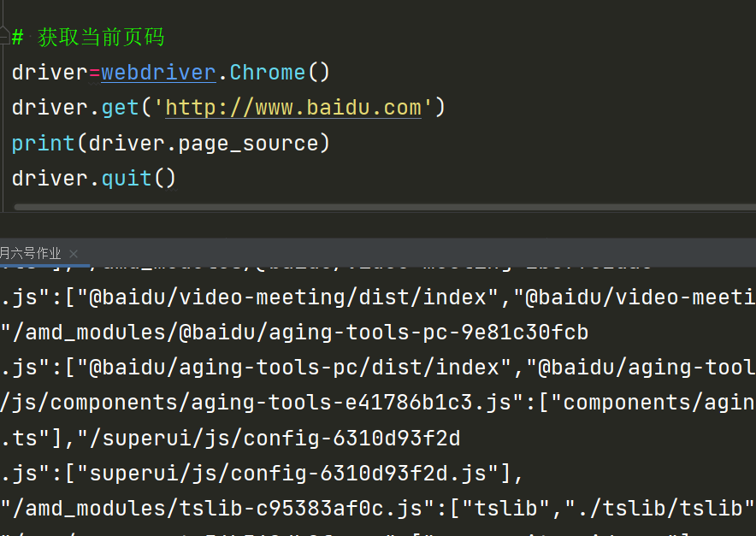Click the underlined webdriver reference
The image size is (756, 536).
point(158,73)
